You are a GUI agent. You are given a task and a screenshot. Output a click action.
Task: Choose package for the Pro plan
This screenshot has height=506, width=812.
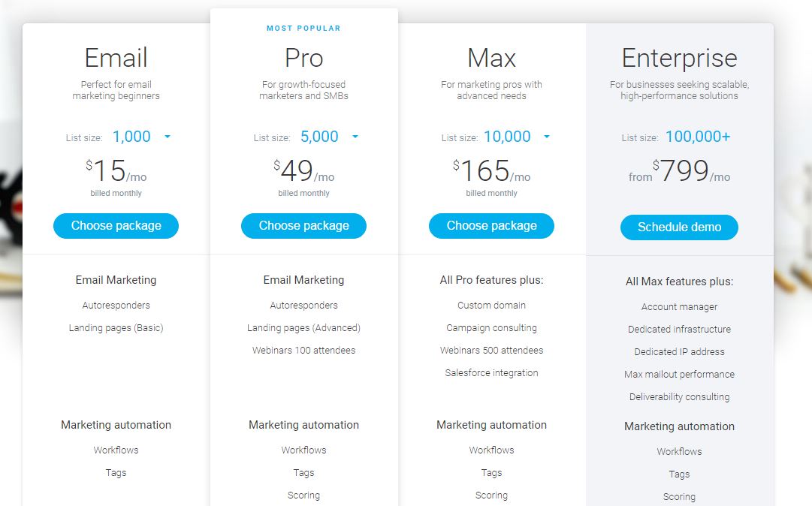304,226
